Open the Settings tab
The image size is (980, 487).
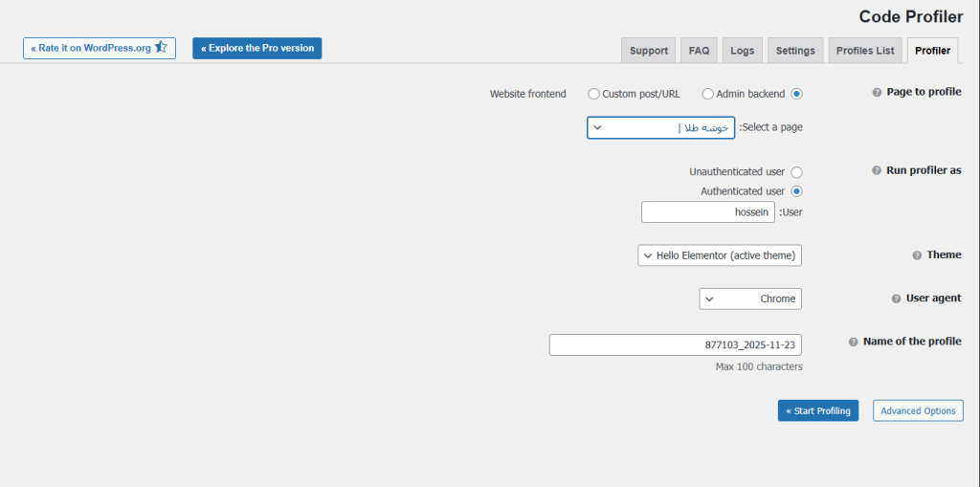(795, 51)
